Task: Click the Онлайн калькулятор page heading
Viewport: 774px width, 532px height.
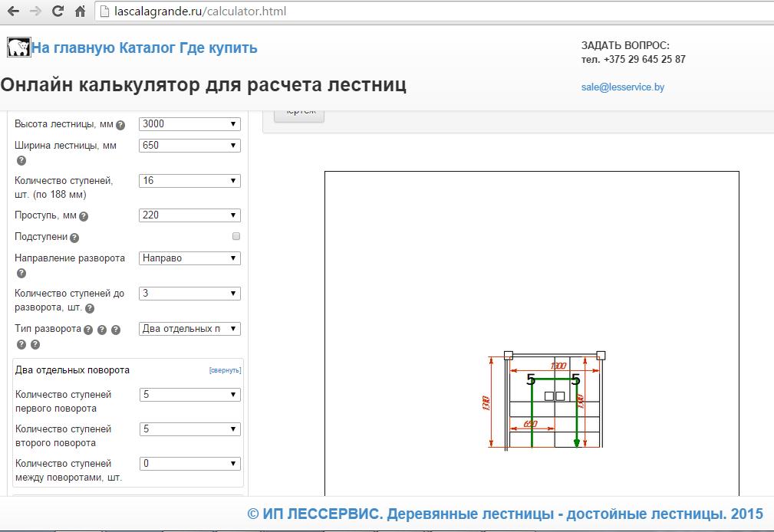Action: pyautogui.click(x=203, y=85)
